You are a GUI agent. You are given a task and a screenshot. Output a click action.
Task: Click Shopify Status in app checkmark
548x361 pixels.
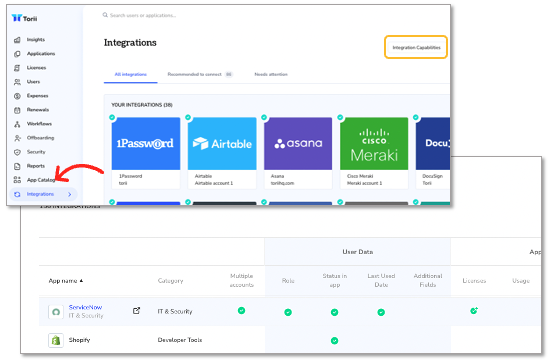pyautogui.click(x=334, y=340)
